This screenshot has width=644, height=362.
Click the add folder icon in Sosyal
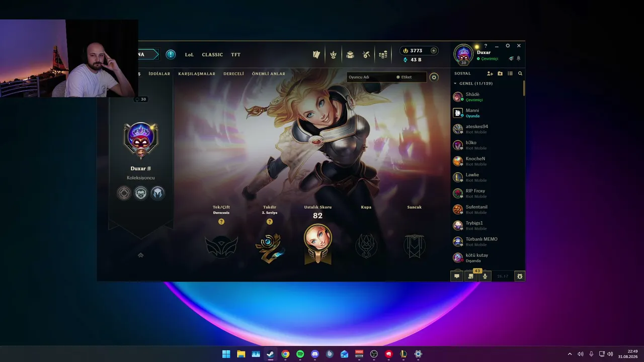pos(500,73)
